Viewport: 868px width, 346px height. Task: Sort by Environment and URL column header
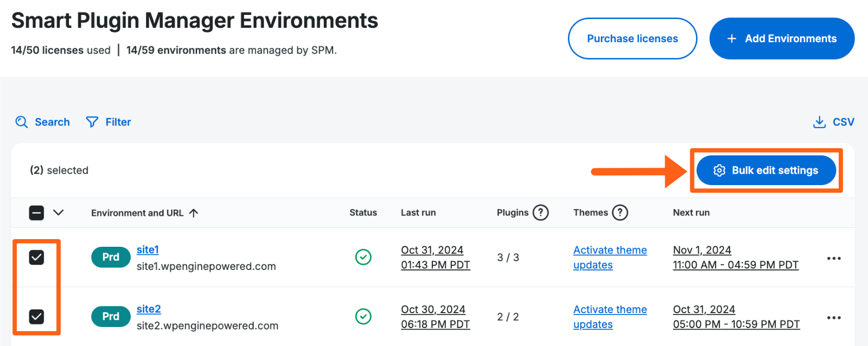pyautogui.click(x=137, y=213)
